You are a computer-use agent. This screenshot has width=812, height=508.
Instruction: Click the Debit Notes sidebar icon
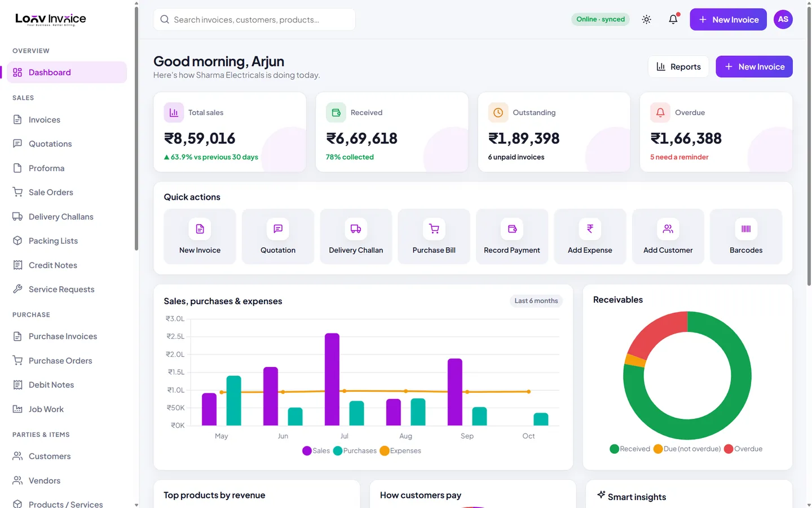[17, 384]
